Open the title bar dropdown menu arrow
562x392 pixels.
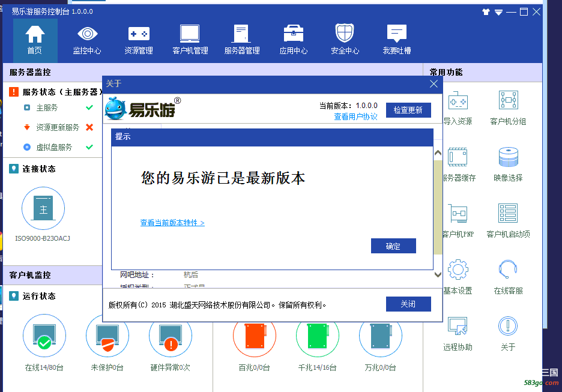498,13
